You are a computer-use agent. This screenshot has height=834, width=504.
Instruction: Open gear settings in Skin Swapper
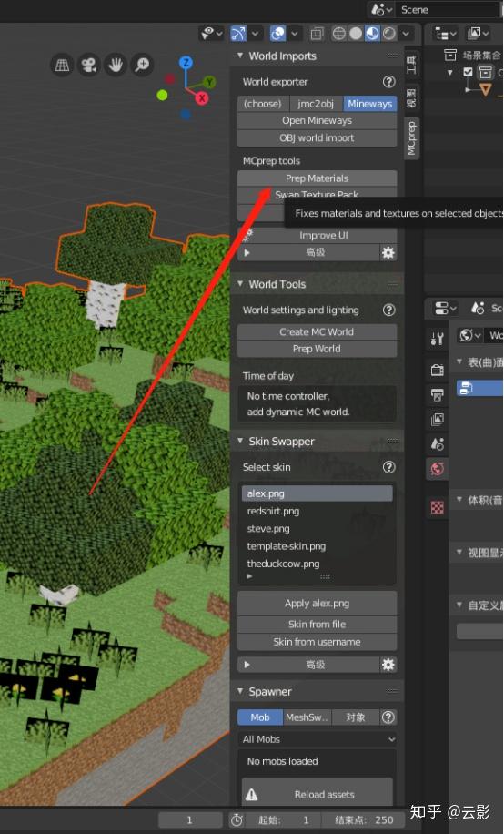(388, 665)
